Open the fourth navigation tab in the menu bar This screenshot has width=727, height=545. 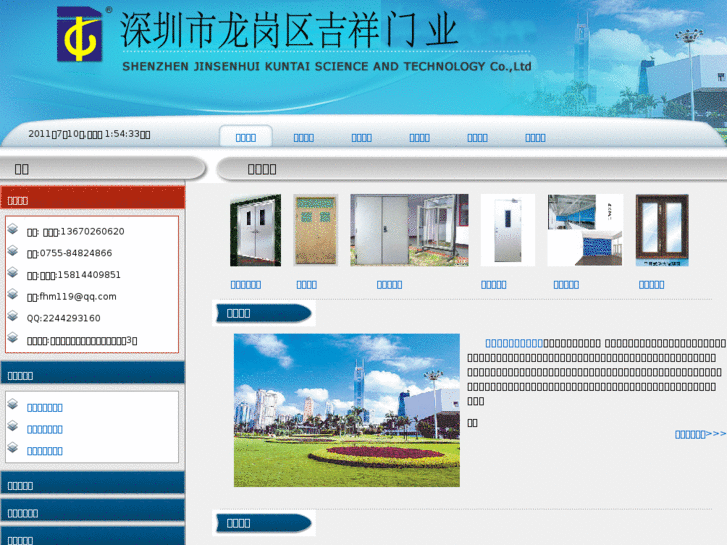pos(420,138)
